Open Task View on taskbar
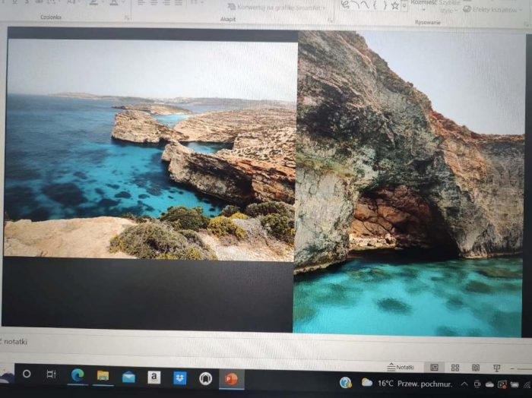The image size is (532, 398). (51, 374)
